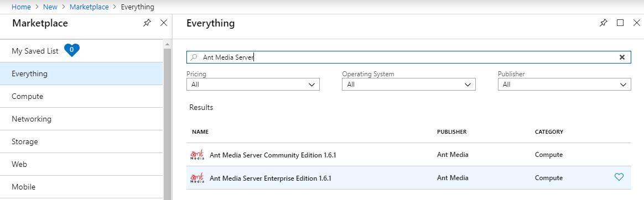This screenshot has width=644, height=200.
Task: Click Ant Media publisher of Community Edition
Action: tap(453, 155)
